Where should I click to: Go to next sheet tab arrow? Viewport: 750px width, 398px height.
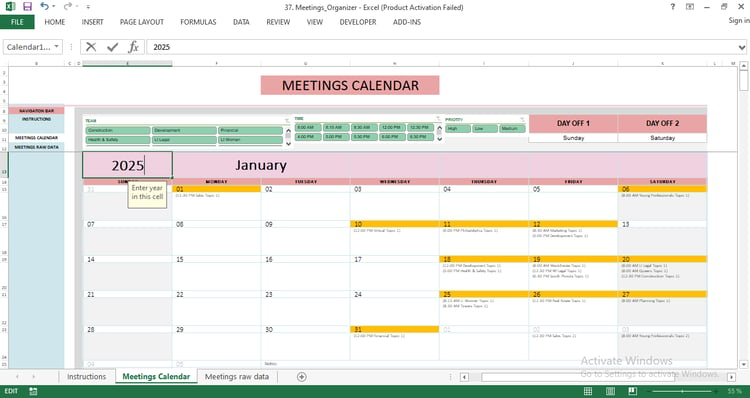33,377
